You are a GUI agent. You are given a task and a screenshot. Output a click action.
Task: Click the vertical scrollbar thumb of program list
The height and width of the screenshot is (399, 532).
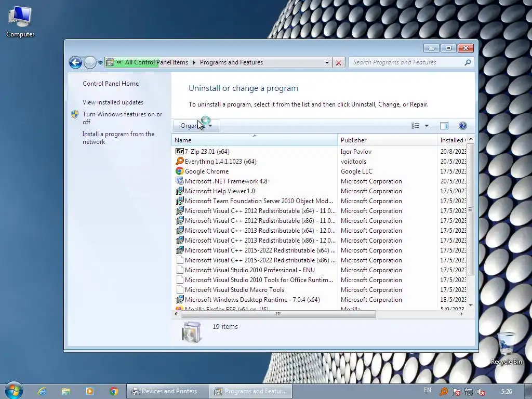click(470, 209)
